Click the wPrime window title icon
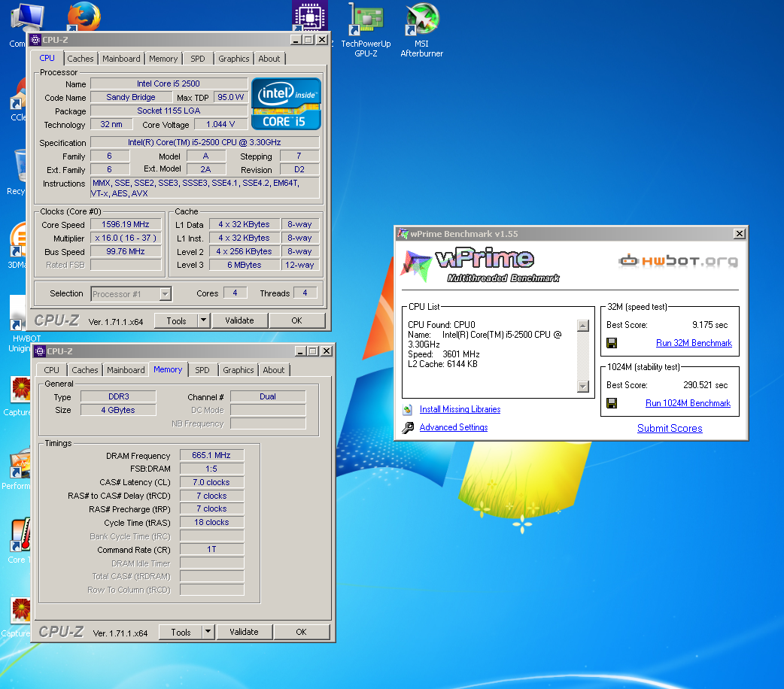 [x=403, y=233]
